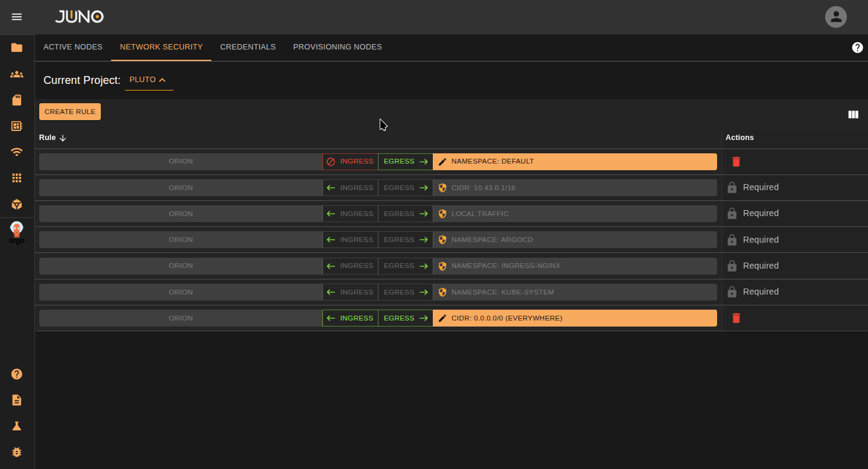Viewport: 868px width, 469px height.
Task: Click the user account avatar icon
Action: pos(835,17)
